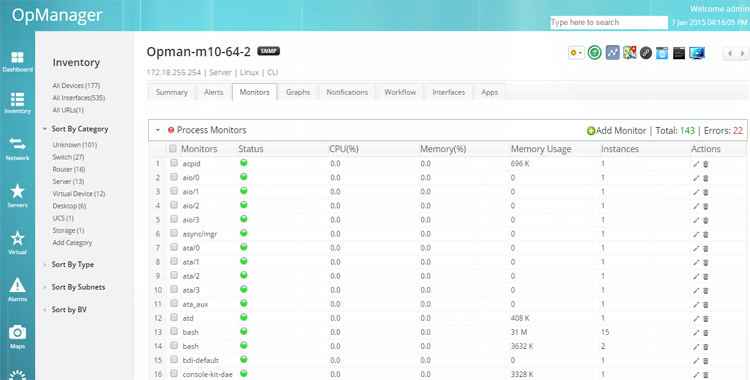Switch to the Summary tab
Image resolution: width=750 pixels, height=380 pixels.
tap(172, 92)
